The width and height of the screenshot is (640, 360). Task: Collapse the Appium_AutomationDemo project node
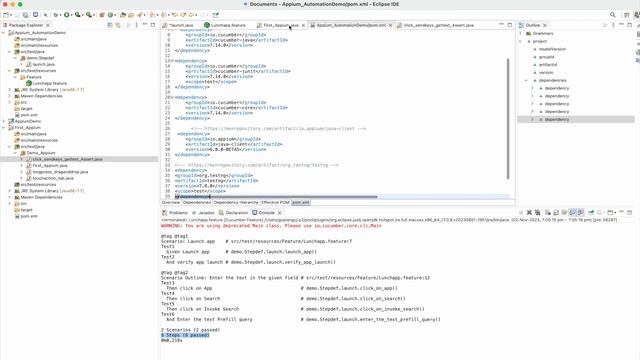pyautogui.click(x=4, y=33)
